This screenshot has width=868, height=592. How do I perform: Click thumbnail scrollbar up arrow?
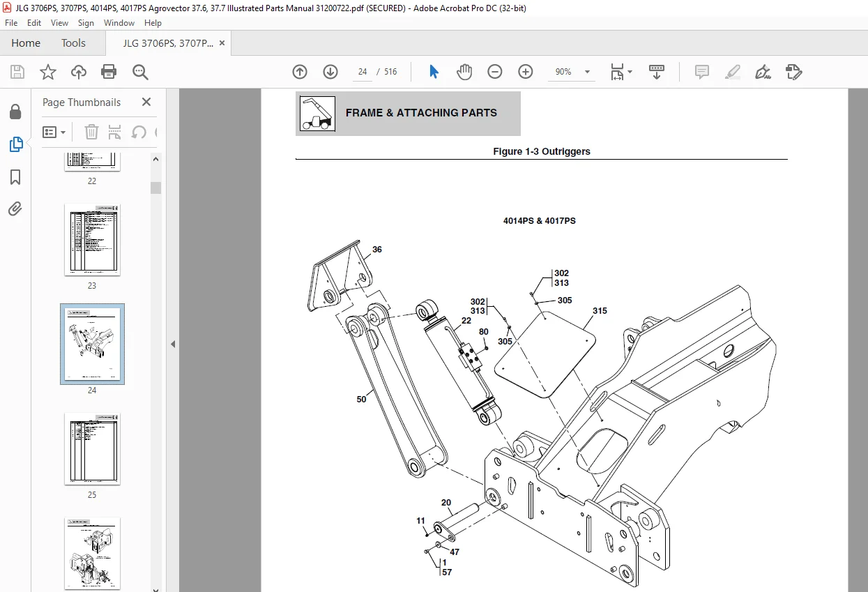tap(156, 158)
